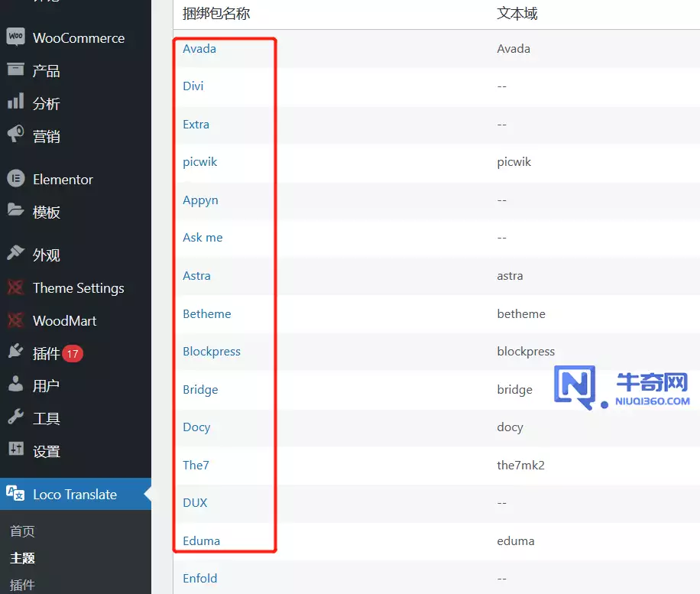The height and width of the screenshot is (594, 700).
Task: Click the lowercase bridge text domain
Action: tap(515, 389)
